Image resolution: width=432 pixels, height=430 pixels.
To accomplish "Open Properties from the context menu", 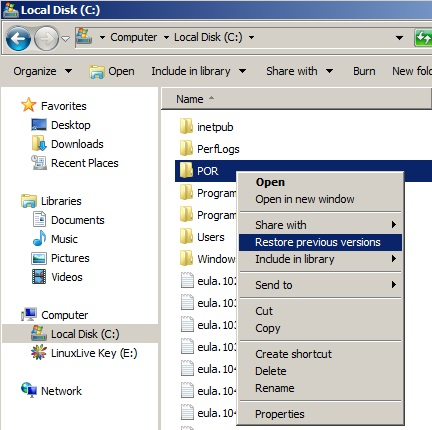I will (280, 414).
